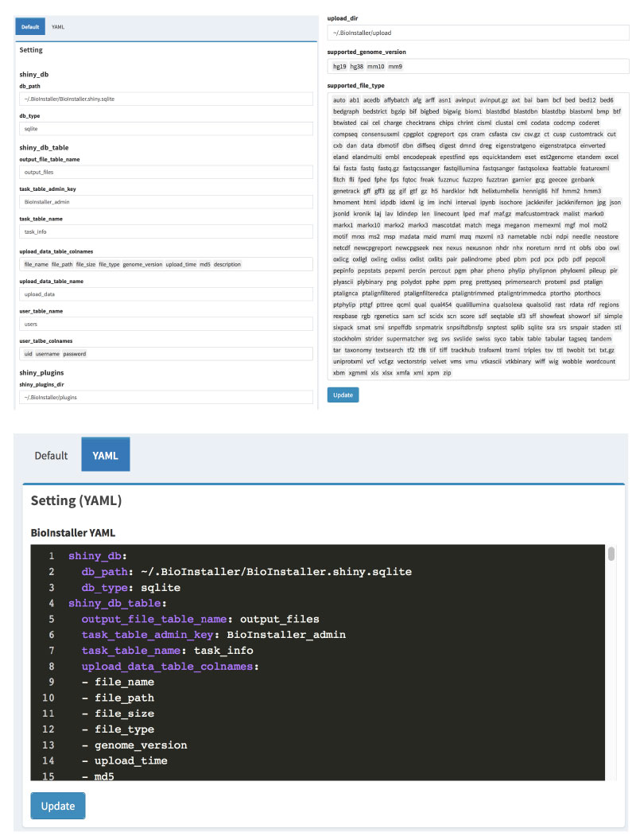Select the wordcount file type tag
636x840 pixels.
600,362
